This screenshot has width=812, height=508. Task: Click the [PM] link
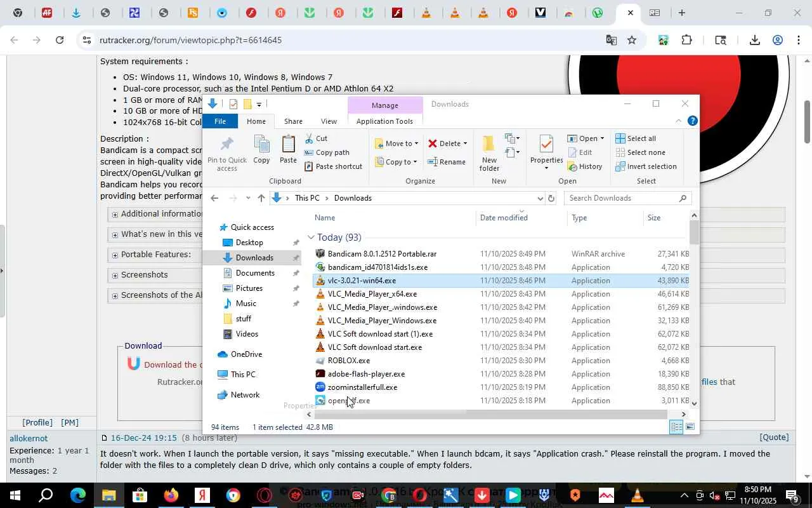click(x=70, y=422)
